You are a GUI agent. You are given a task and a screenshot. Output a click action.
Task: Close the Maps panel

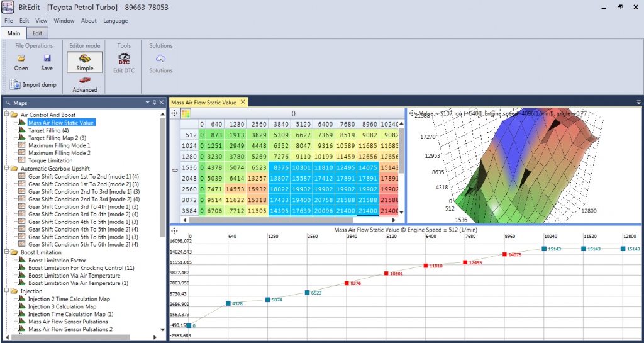click(162, 103)
